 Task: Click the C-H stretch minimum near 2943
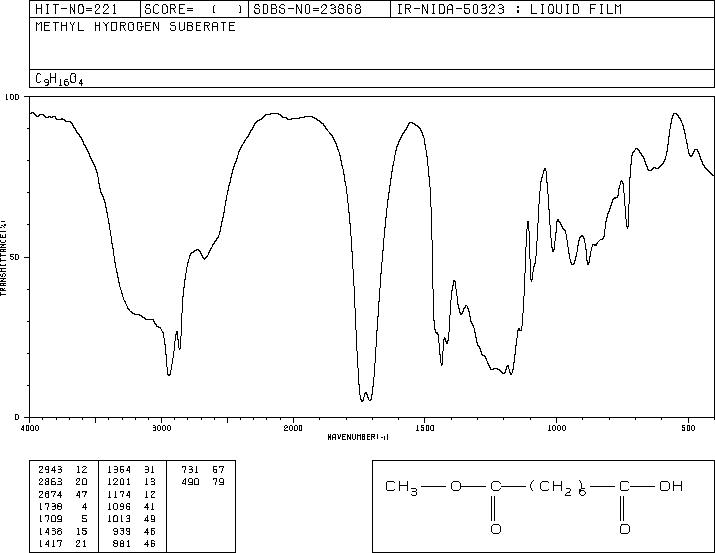point(169,374)
